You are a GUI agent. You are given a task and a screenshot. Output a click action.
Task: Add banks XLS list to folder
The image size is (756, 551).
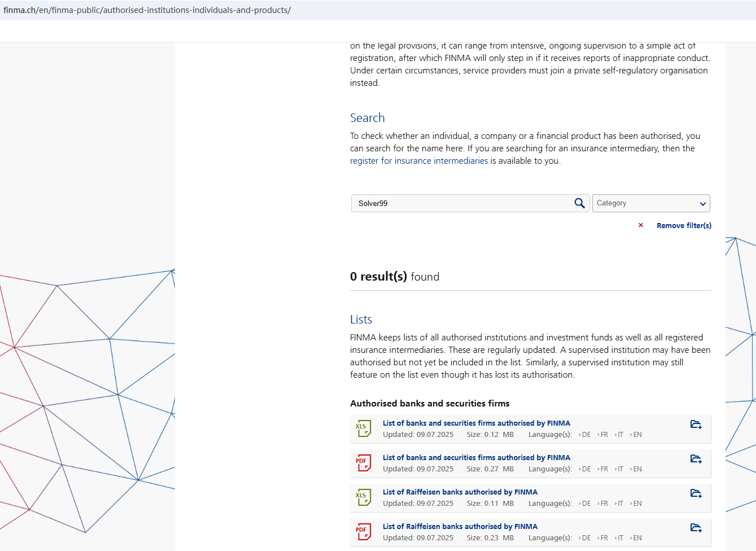pos(696,425)
